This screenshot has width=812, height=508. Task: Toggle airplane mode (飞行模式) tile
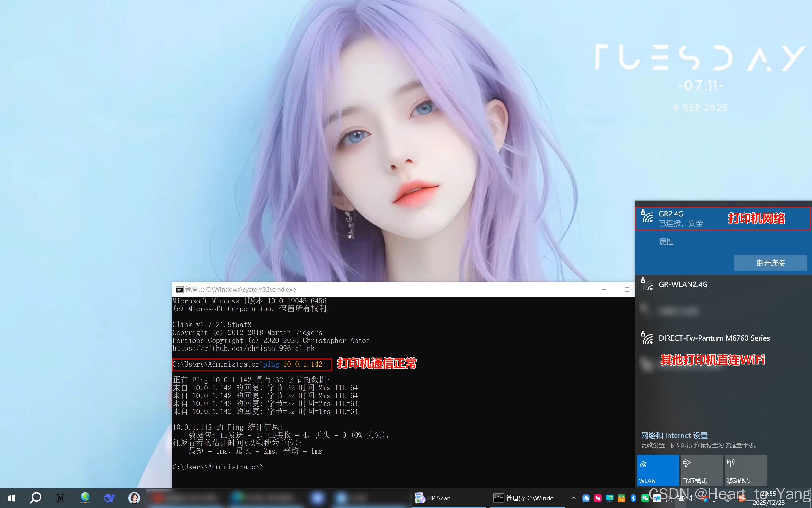[x=701, y=470]
